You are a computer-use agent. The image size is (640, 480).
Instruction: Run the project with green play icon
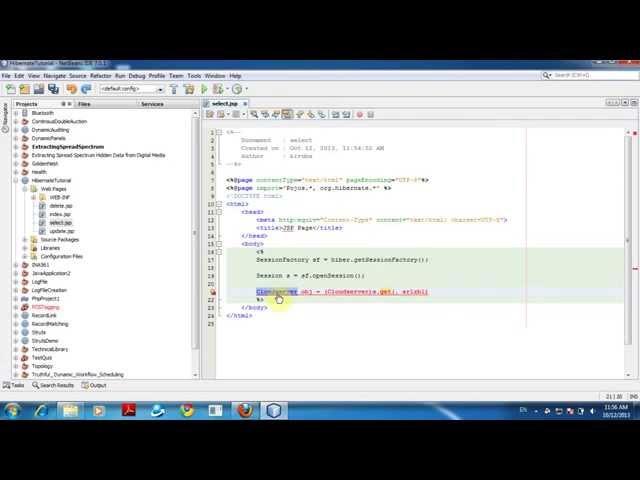[x=204, y=89]
